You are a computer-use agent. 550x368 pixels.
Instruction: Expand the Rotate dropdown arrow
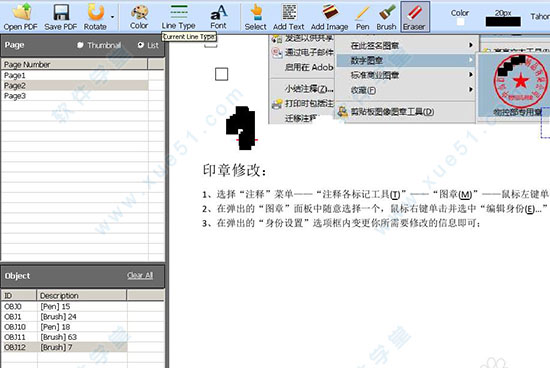coord(112,17)
